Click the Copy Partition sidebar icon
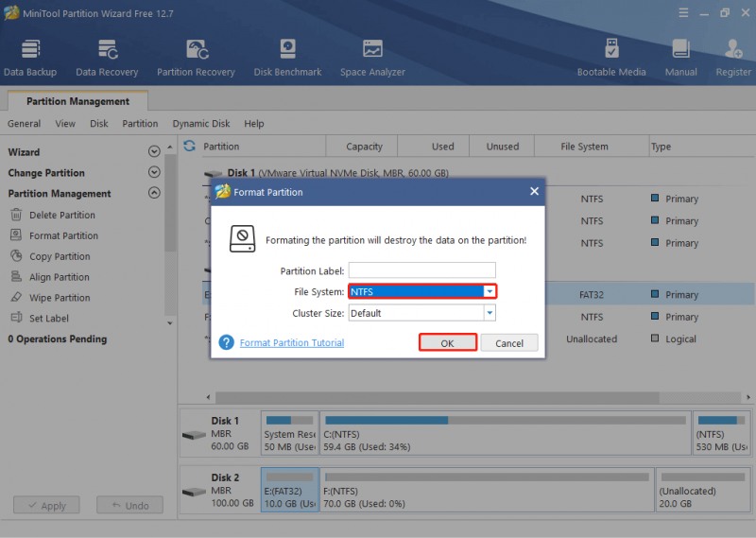Screen dimensions: 756x538 16,255
